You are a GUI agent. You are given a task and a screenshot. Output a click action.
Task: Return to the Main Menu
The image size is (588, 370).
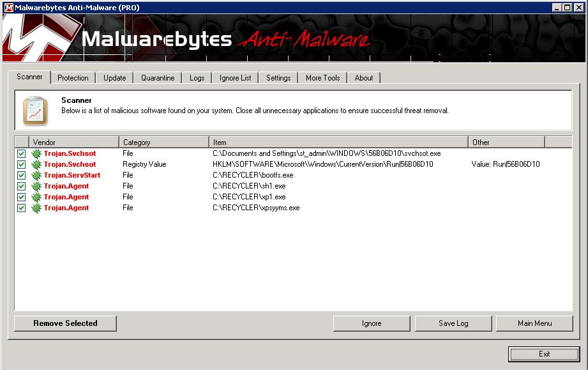coord(535,323)
